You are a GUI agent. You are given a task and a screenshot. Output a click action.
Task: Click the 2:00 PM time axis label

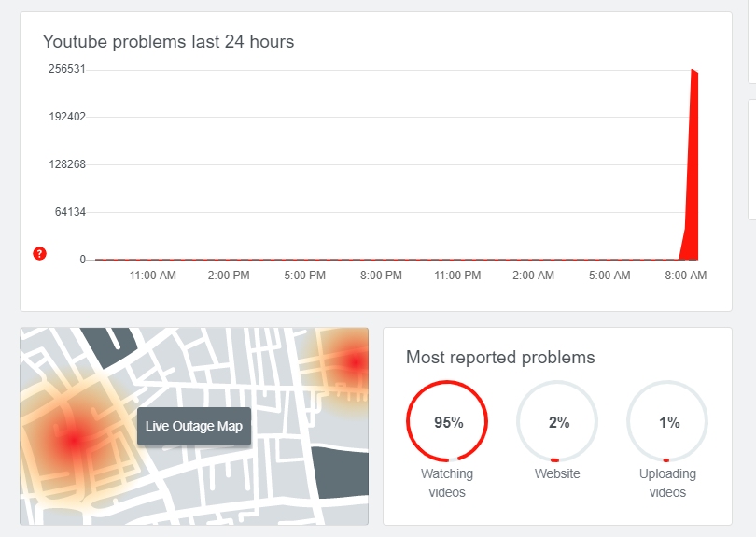pyautogui.click(x=229, y=276)
